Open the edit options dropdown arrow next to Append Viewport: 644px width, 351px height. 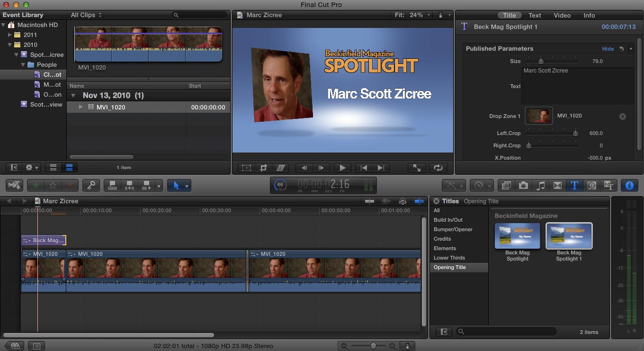[159, 185]
